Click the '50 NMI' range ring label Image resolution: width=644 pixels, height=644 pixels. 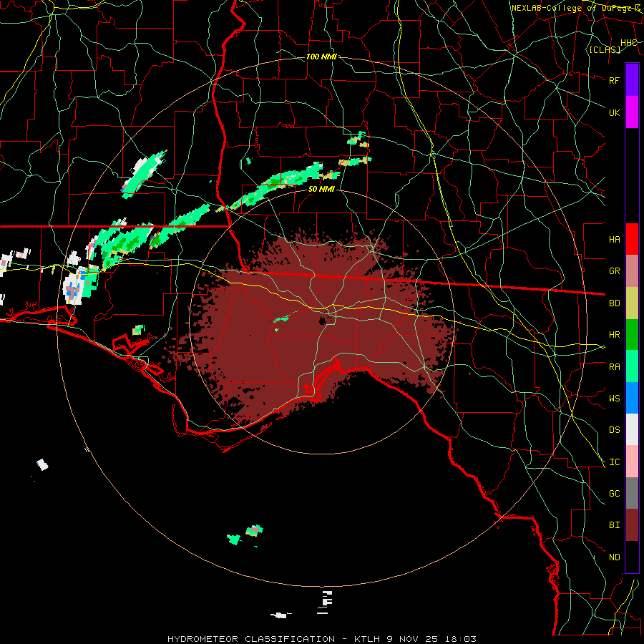coord(321,189)
